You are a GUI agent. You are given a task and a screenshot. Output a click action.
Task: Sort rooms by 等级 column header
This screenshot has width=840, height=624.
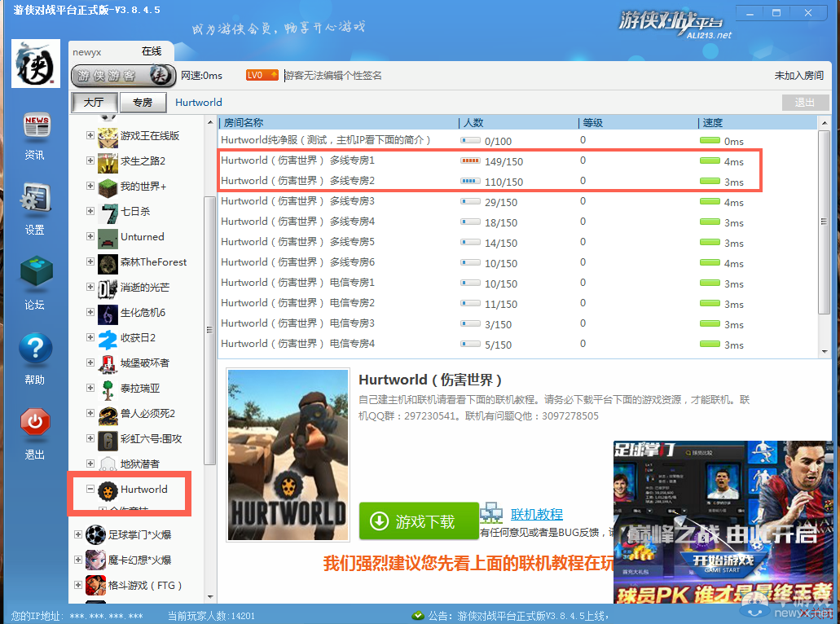point(637,123)
